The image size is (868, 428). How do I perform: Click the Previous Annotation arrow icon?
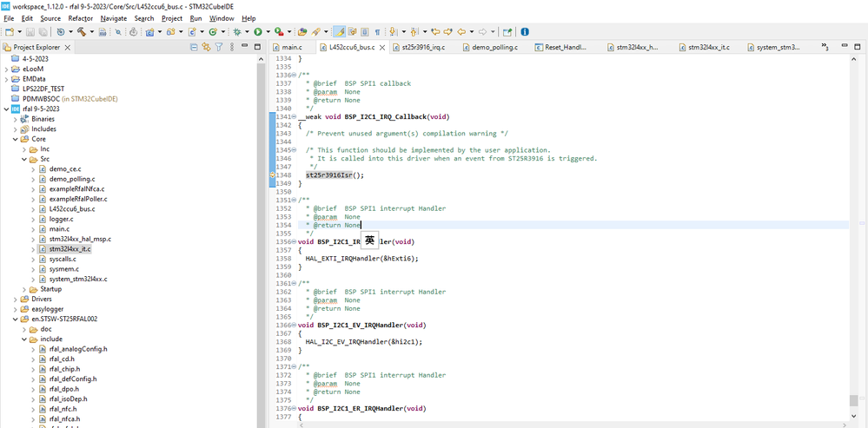414,32
